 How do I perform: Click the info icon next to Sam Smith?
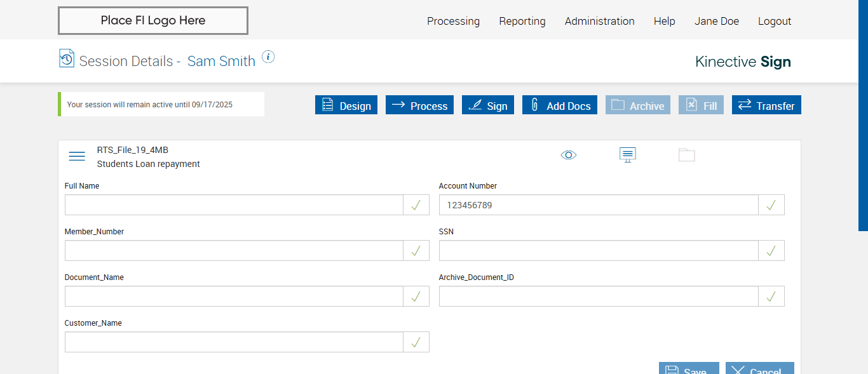pos(268,57)
